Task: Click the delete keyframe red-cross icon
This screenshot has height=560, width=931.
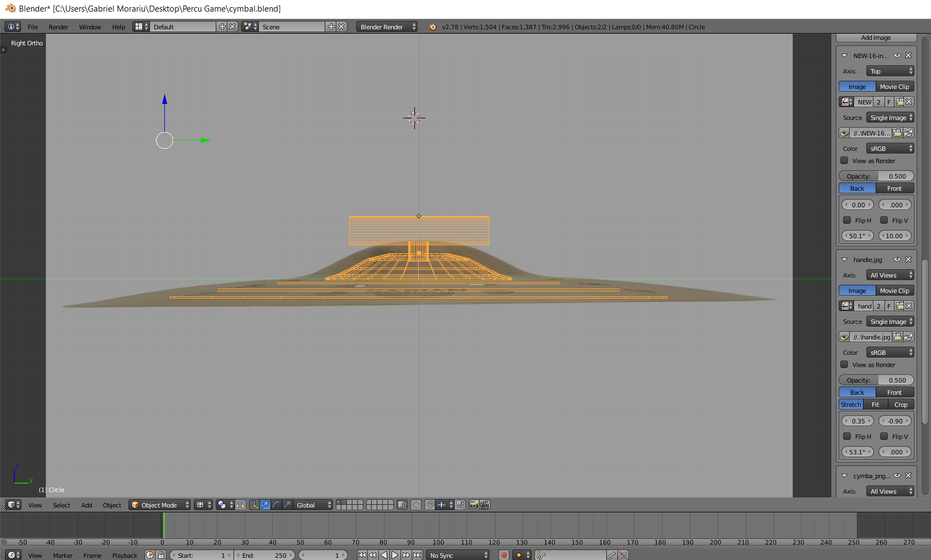Action: click(623, 555)
